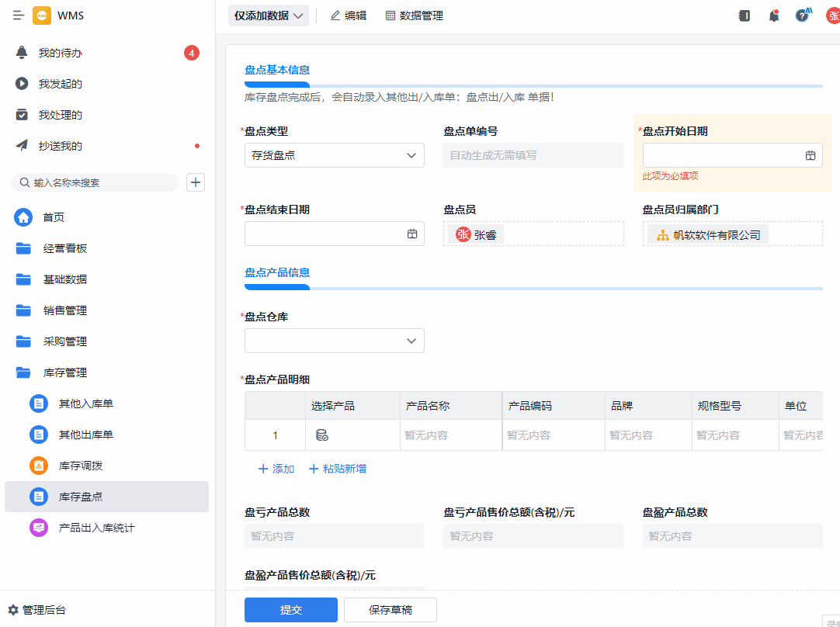Click the 提交 submit button
840x627 pixels.
291,610
